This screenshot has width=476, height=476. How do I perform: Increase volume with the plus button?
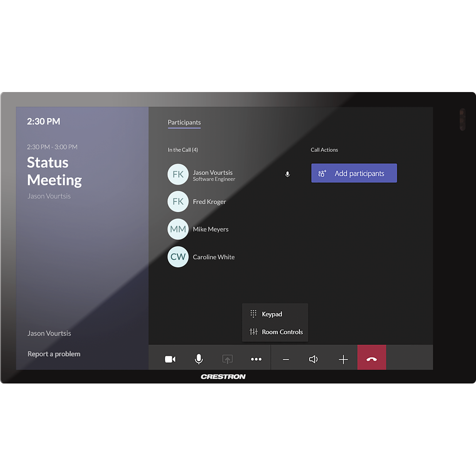[x=343, y=359]
